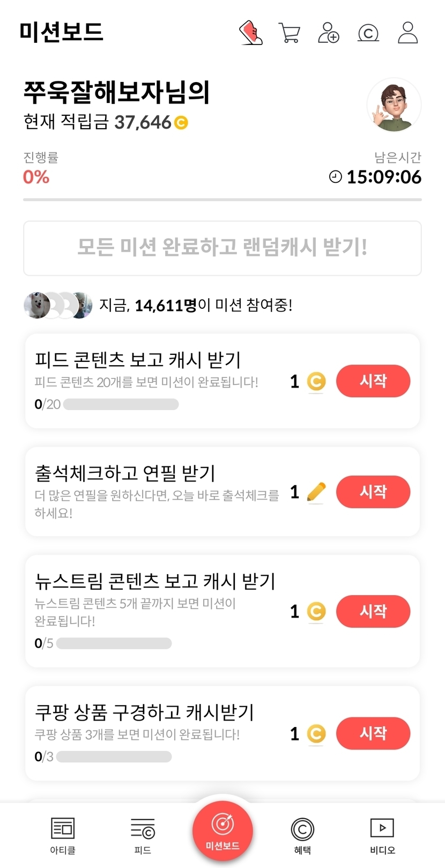Tap 모든 미션 완료하고 랜덤캐시 받기 button
Image resolution: width=445 pixels, height=868 pixels.
click(222, 248)
